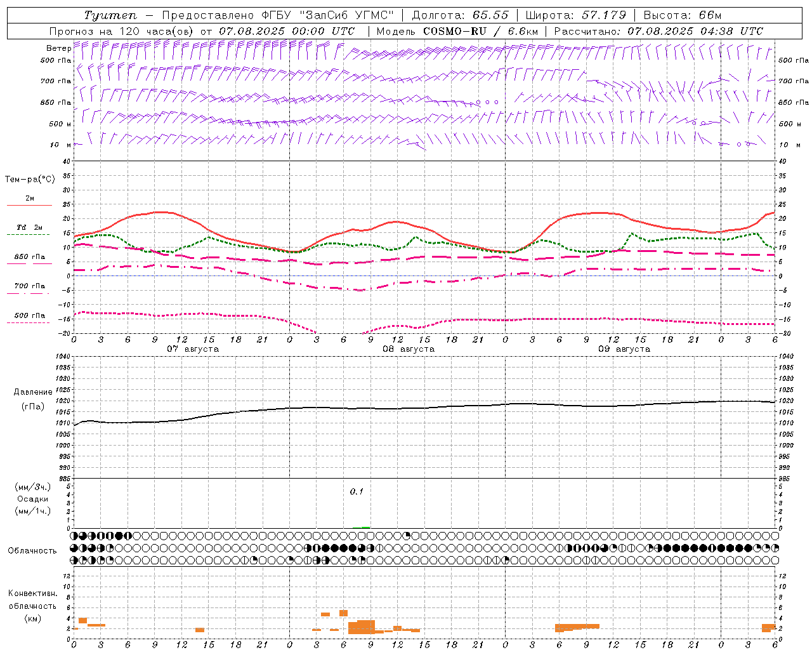Click the small green precipitation bar below 0.1
812x650 pixels.
click(362, 527)
